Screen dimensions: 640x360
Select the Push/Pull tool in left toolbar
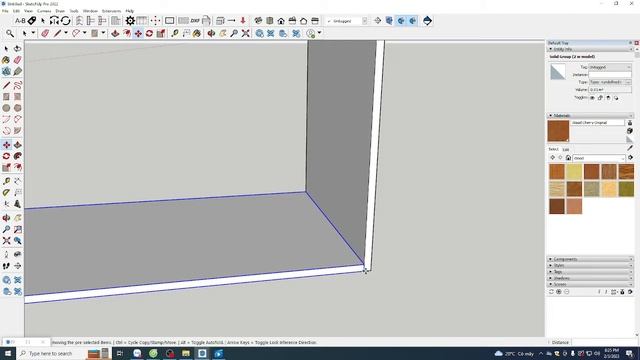[x=18, y=145]
